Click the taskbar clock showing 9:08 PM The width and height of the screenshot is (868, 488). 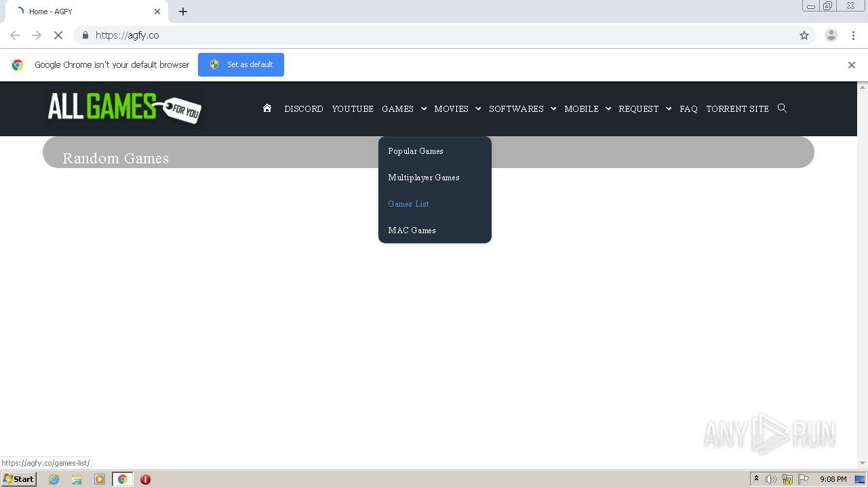pyautogui.click(x=833, y=479)
